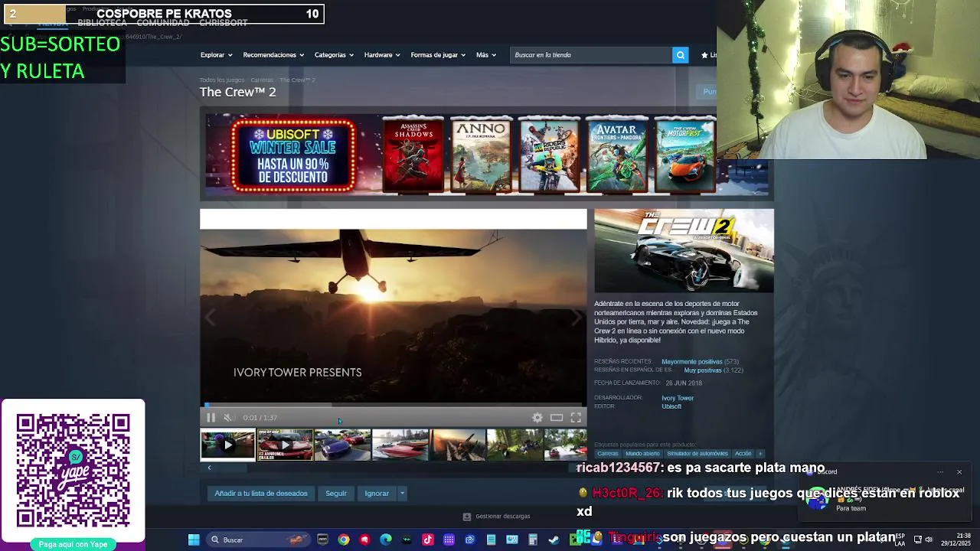The image size is (980, 551).
Task: Expand the Hardware menu
Action: click(x=382, y=55)
